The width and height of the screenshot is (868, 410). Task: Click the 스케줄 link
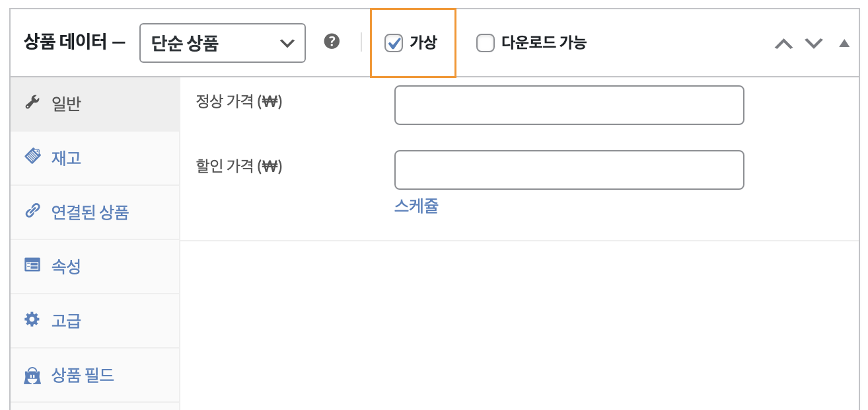coord(416,206)
